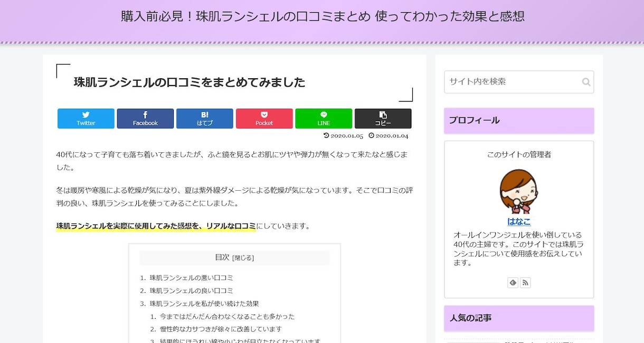Click the このサイトの管理者 label

[x=519, y=154]
